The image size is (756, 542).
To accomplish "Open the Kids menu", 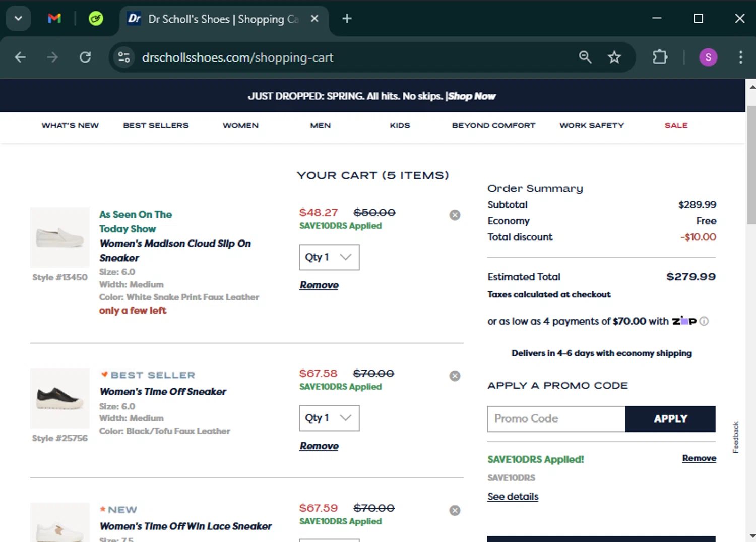I will (x=400, y=125).
